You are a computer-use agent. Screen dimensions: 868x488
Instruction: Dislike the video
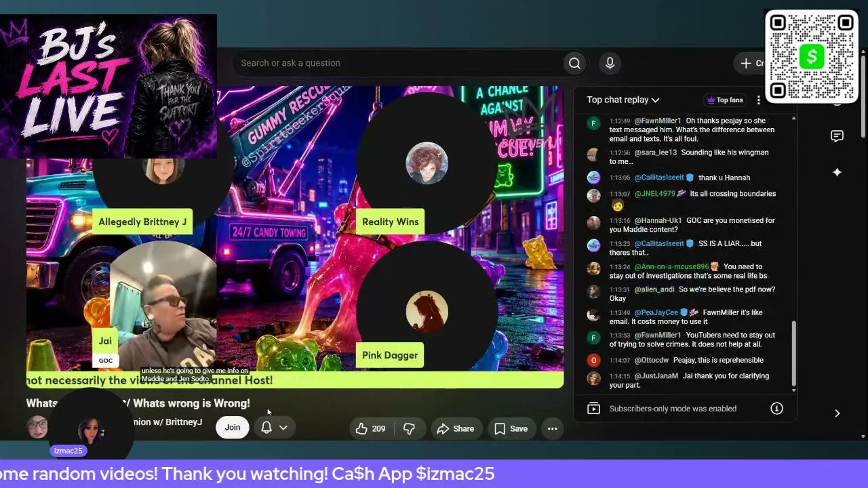pyautogui.click(x=409, y=428)
